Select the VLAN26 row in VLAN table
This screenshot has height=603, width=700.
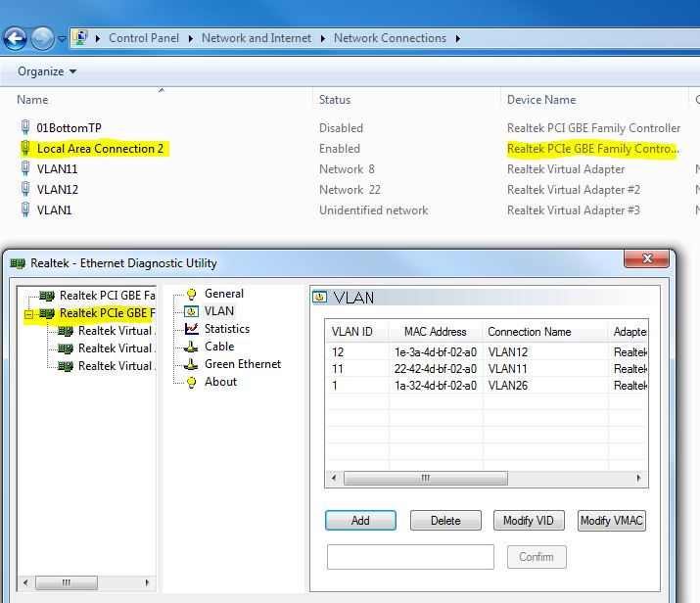tap(487, 386)
